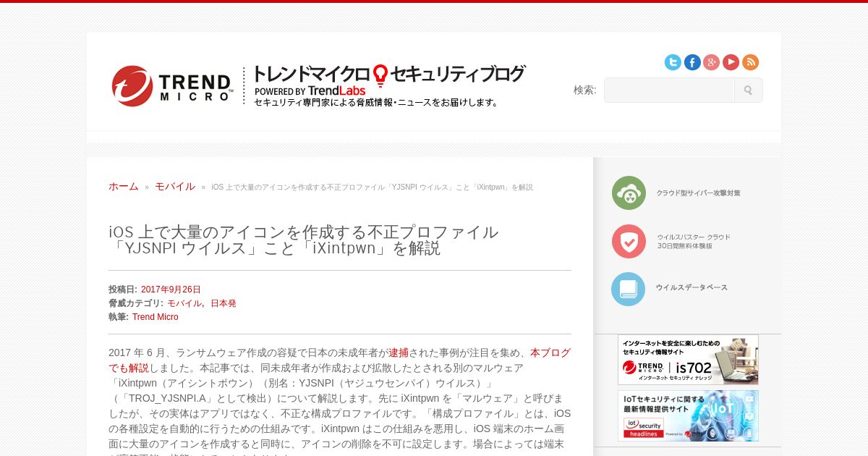Click the クラウド型サイバー攻撃対策 sidebar text
868x456 pixels.
click(699, 193)
